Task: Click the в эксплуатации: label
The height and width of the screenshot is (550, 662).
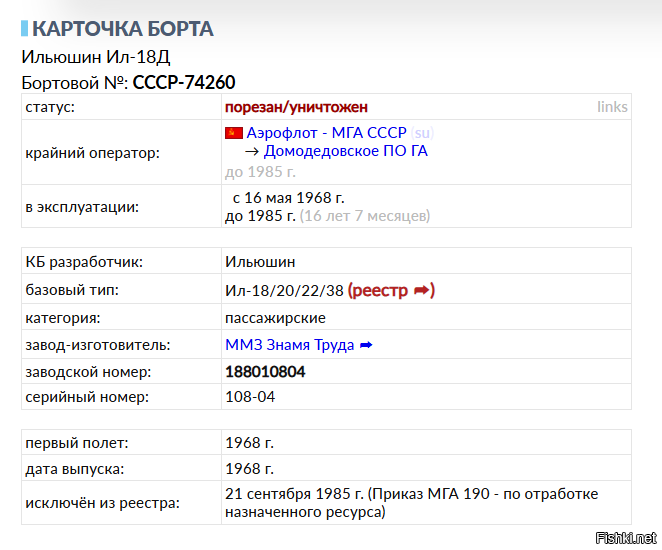Action: pos(82,207)
